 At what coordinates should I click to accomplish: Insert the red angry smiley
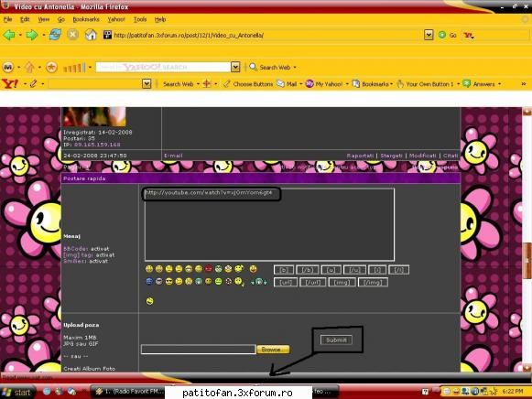[x=209, y=269]
